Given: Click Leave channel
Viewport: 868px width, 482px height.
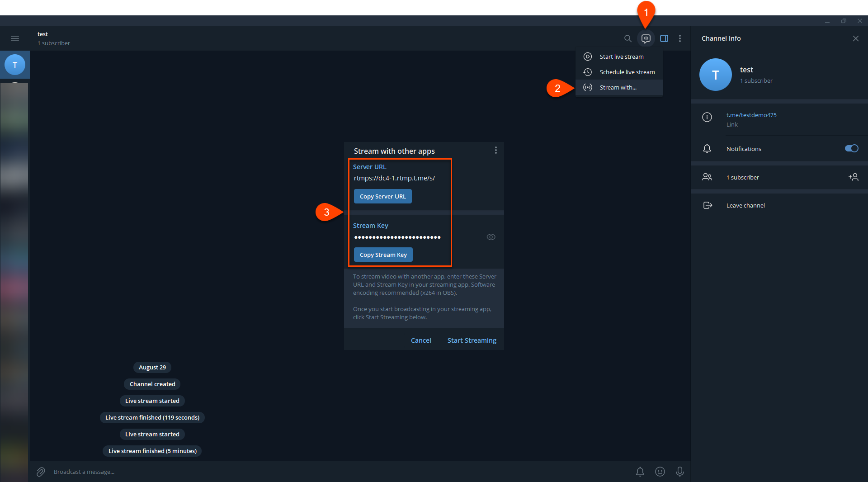Looking at the screenshot, I should [x=779, y=205].
